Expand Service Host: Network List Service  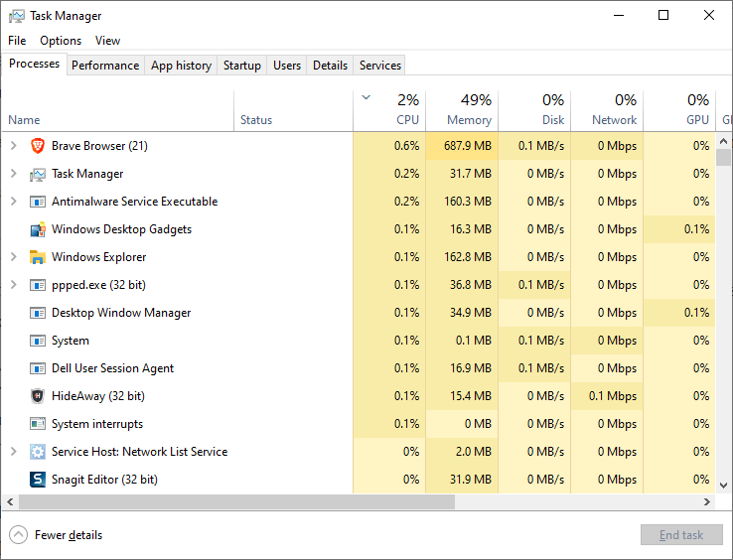point(14,452)
